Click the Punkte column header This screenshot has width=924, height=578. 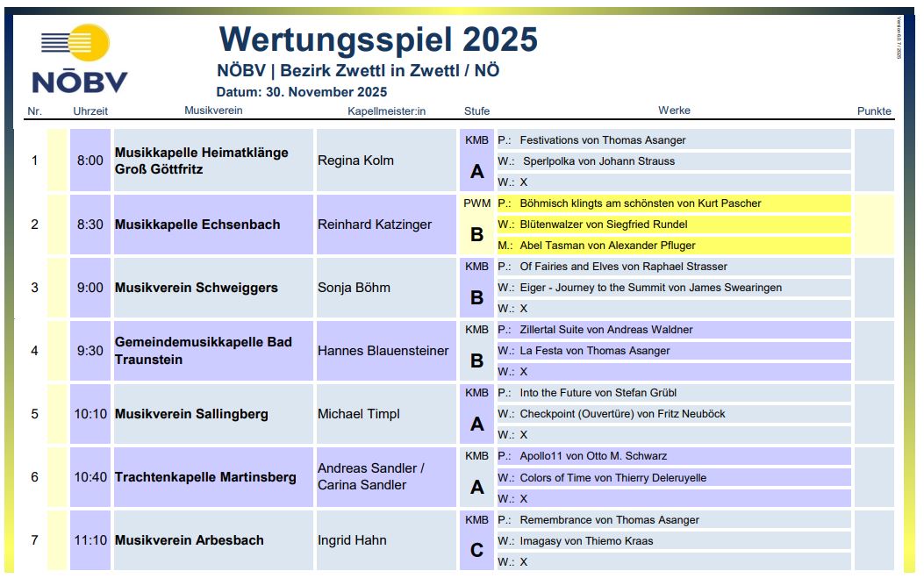tap(873, 111)
